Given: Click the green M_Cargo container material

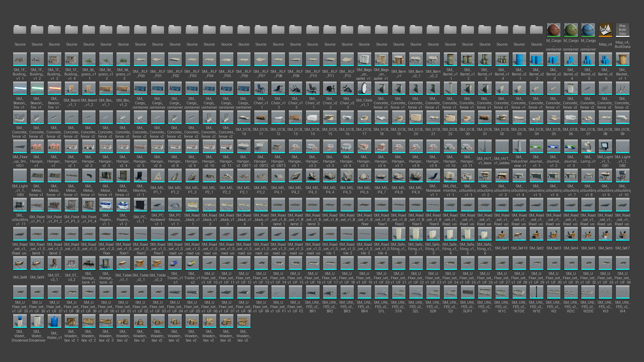Looking at the screenshot, I should tap(571, 30).
